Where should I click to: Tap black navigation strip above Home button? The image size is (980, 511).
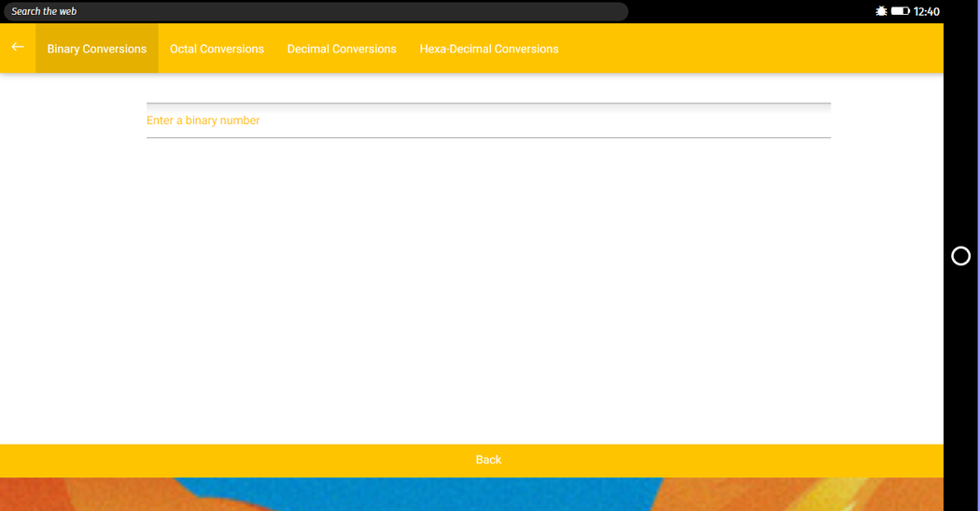tap(961, 140)
